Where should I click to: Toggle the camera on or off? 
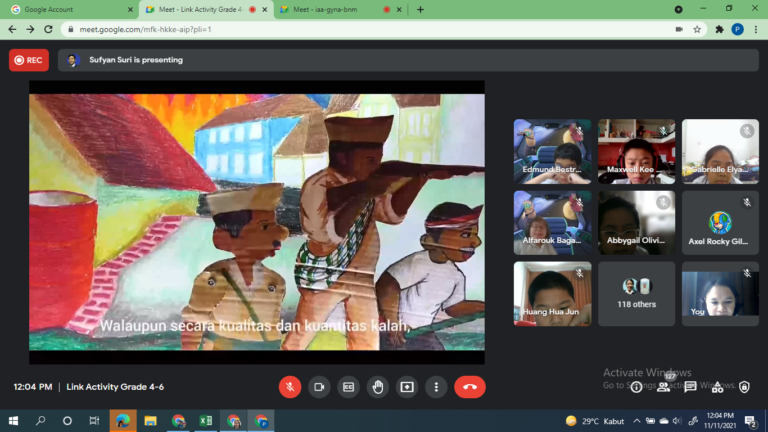(319, 387)
